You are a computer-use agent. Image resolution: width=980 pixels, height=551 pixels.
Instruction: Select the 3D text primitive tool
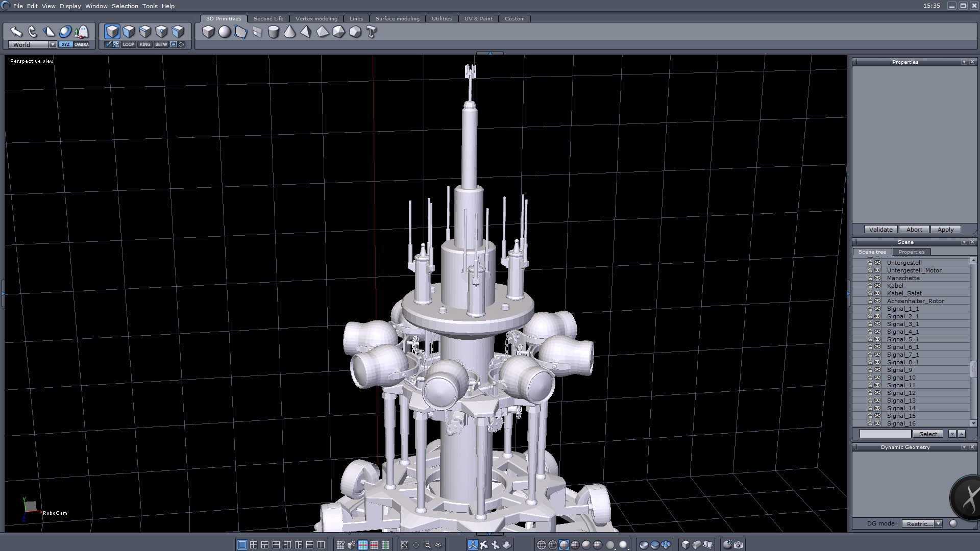tap(372, 32)
